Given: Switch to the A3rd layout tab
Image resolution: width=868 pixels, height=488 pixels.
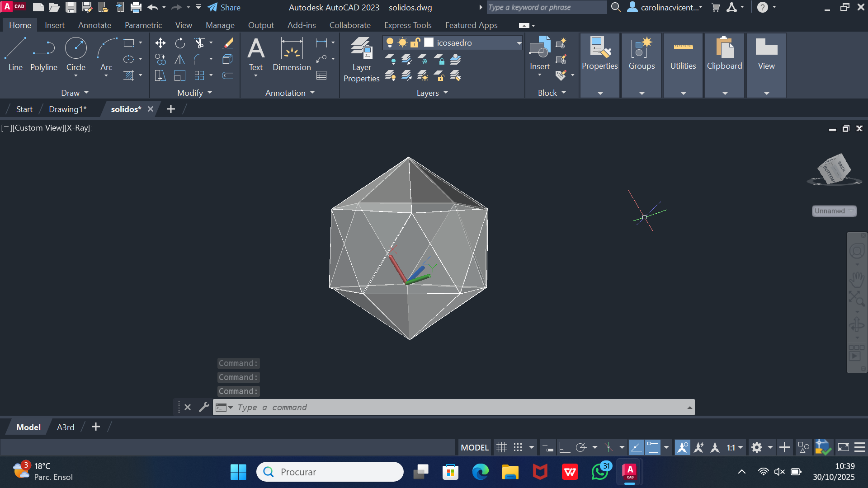Looking at the screenshot, I should (66, 427).
